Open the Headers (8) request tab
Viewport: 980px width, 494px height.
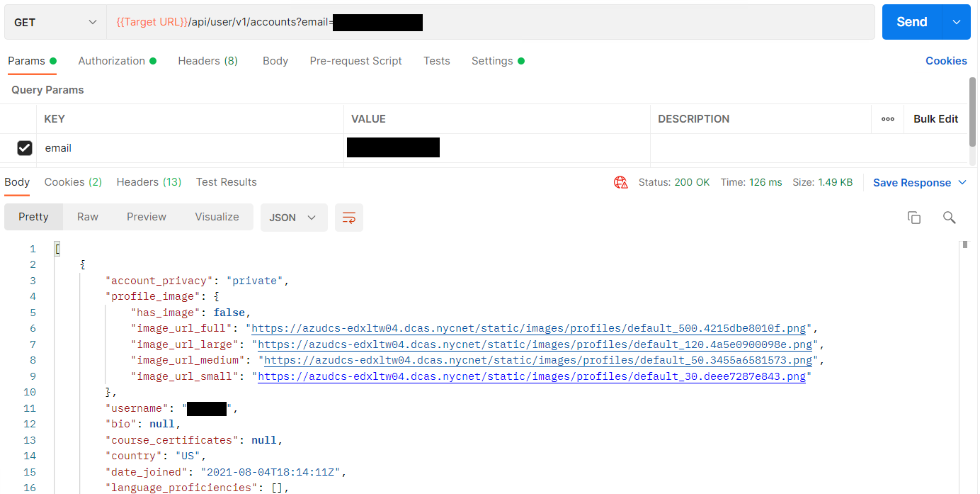click(x=207, y=61)
